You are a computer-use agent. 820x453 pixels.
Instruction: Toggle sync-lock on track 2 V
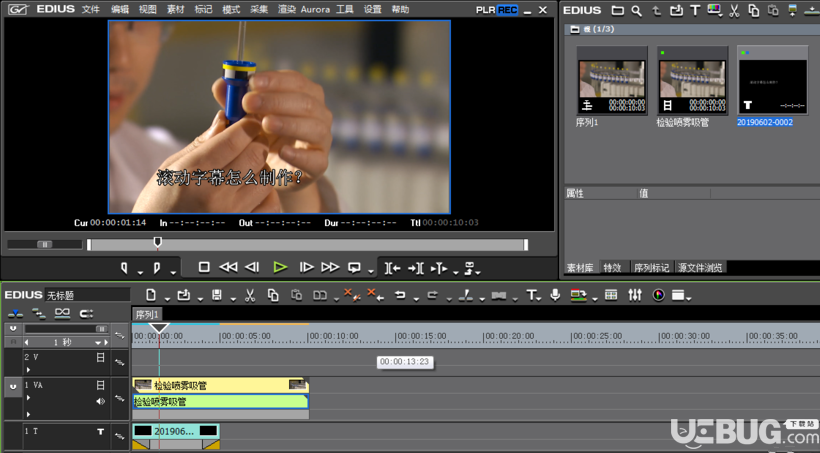[x=120, y=363]
